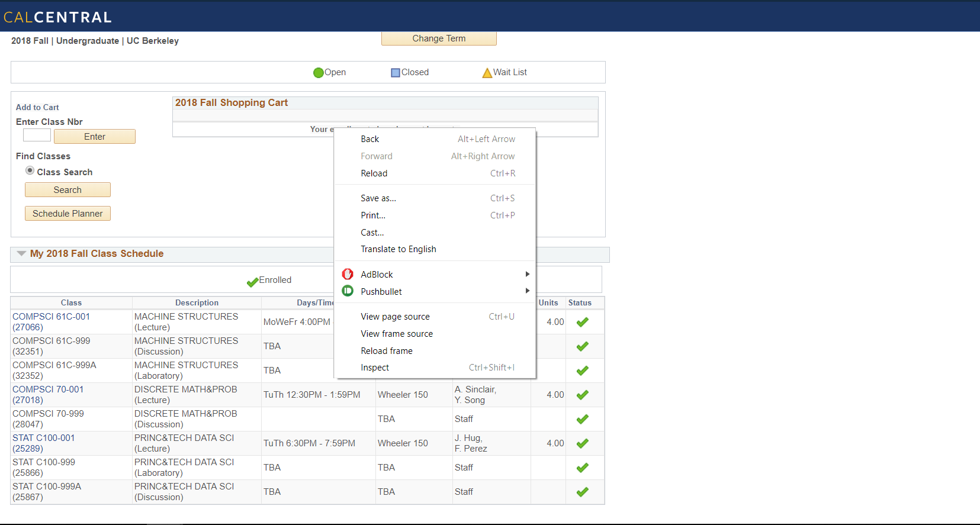Click the COMPSCI 61C-999A (32352) cell
Image resolution: width=980 pixels, height=525 pixels.
pos(71,371)
